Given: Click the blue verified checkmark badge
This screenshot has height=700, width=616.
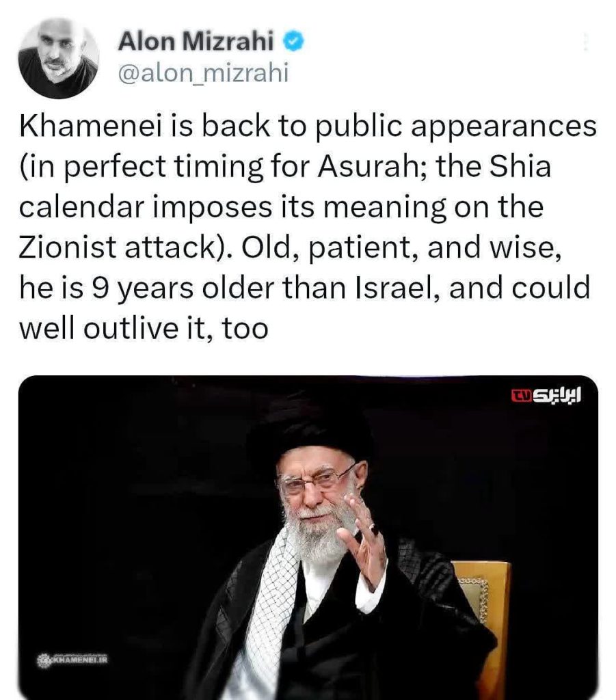Looking at the screenshot, I should pyautogui.click(x=294, y=42).
